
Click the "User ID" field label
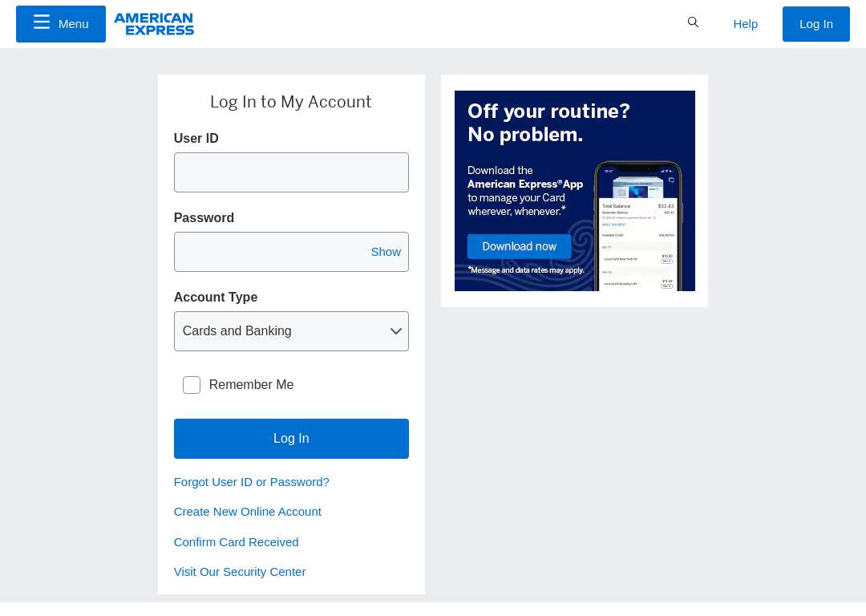point(196,138)
